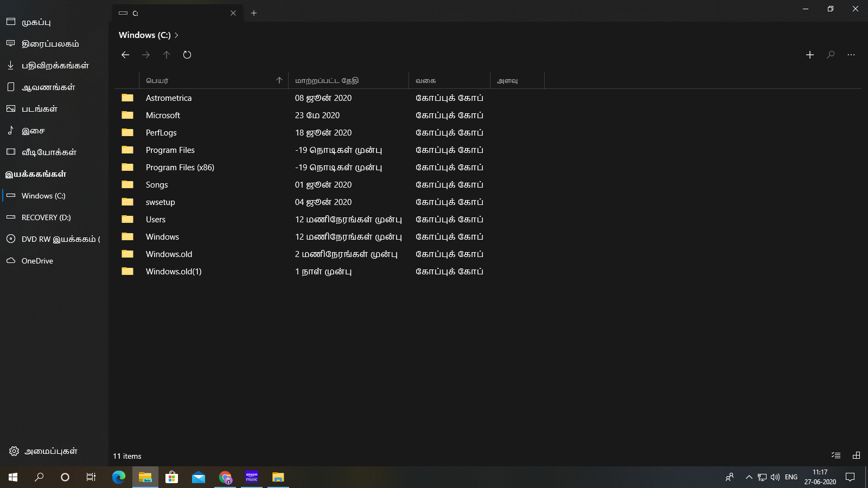
Task: Open the volume icon in system tray
Action: tap(775, 478)
